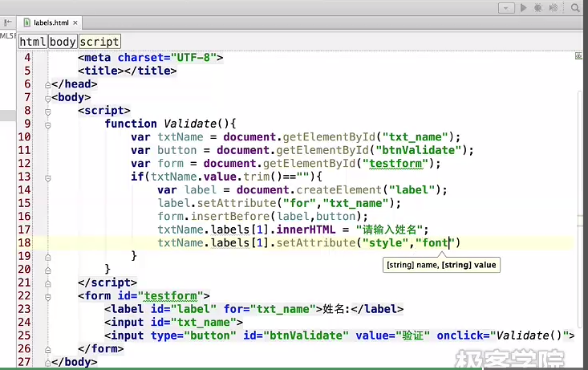This screenshot has height=370, width=588.
Task: Click the labels.html file icon in tab
Action: (27, 22)
